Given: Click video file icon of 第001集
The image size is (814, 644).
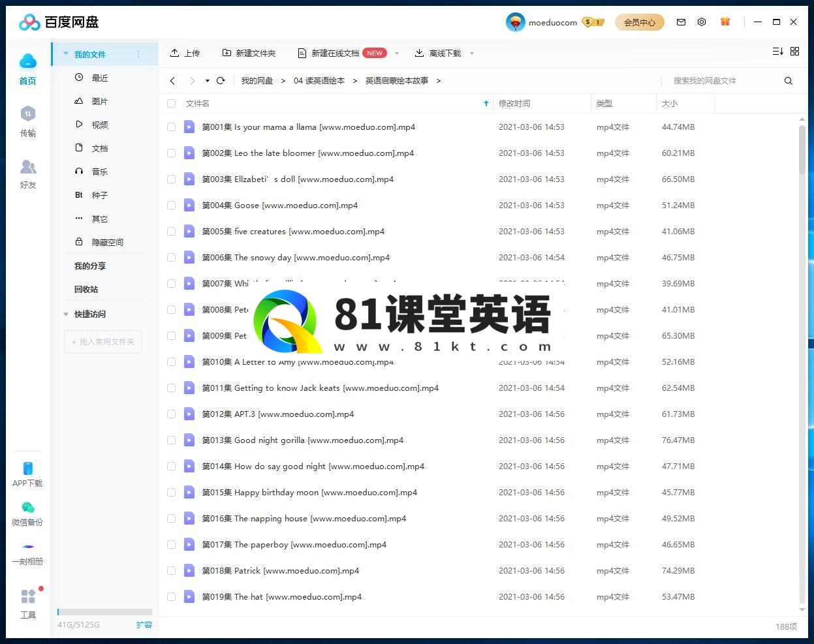Looking at the screenshot, I should click(189, 127).
